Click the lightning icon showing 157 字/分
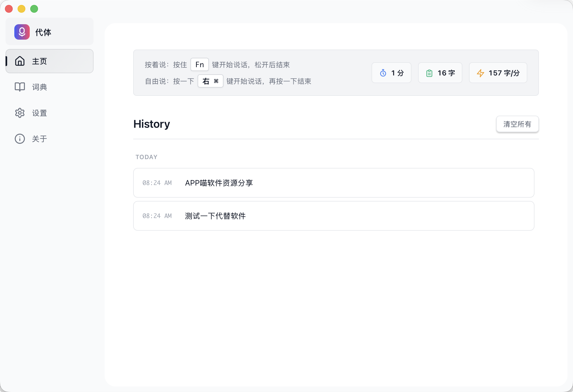Screen dimensions: 573x392 [481, 73]
